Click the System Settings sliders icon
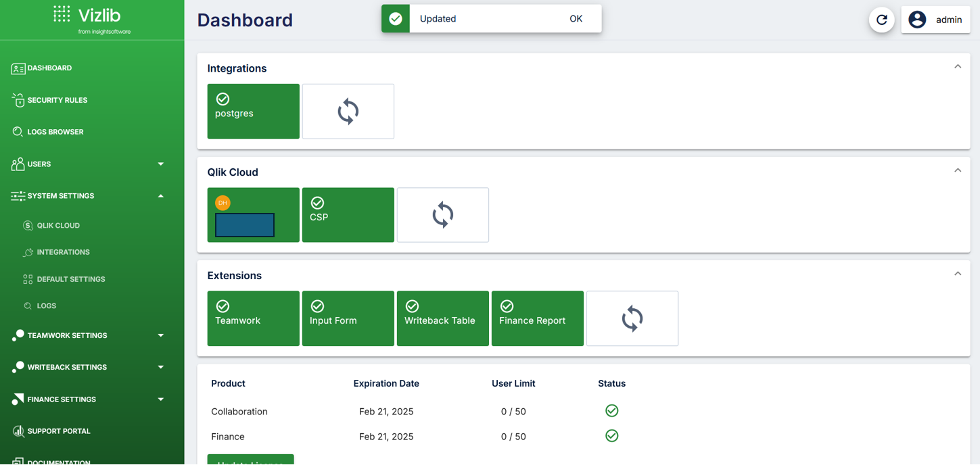This screenshot has height=465, width=980. pos(18,196)
